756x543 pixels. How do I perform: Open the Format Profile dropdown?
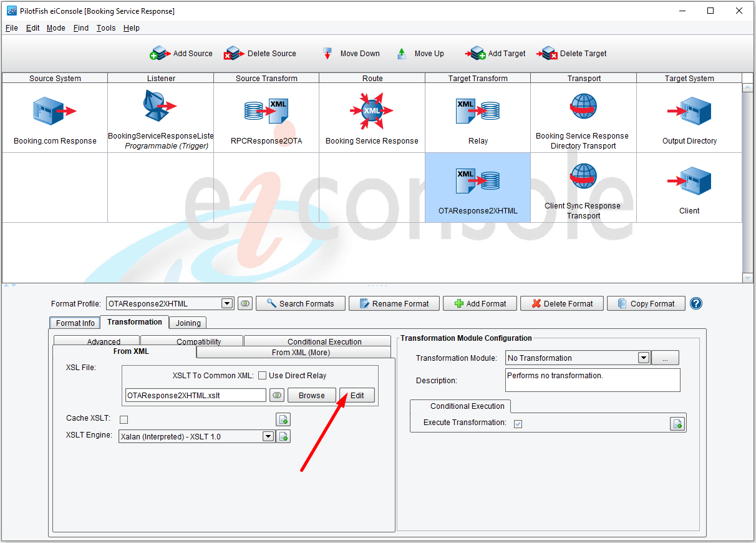pyautogui.click(x=228, y=303)
